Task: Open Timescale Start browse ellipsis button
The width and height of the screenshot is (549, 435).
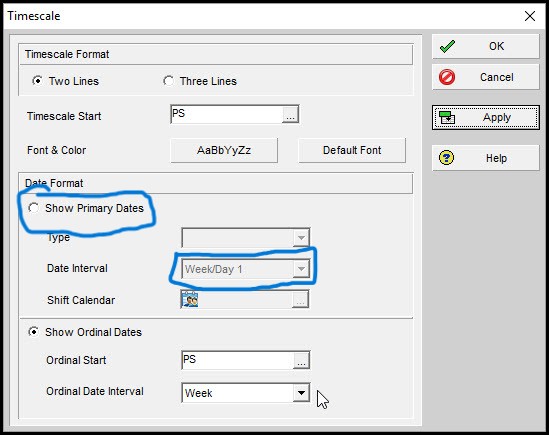Action: [x=290, y=115]
